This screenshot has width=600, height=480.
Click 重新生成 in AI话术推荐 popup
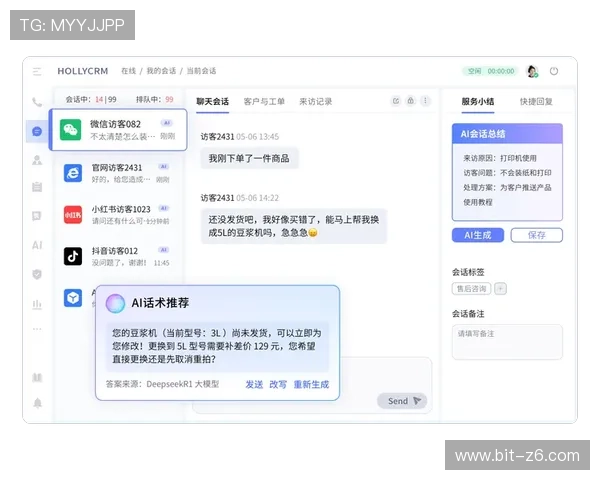coord(311,385)
